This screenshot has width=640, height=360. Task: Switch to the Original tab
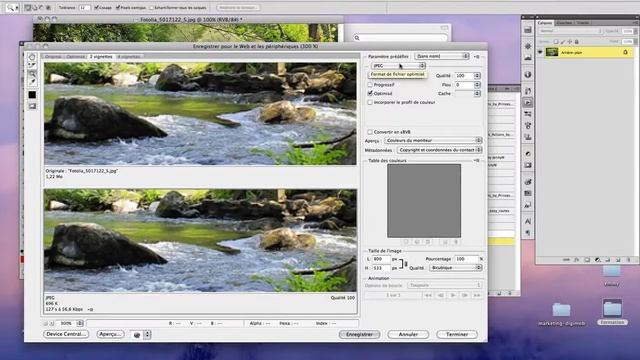tap(53, 56)
